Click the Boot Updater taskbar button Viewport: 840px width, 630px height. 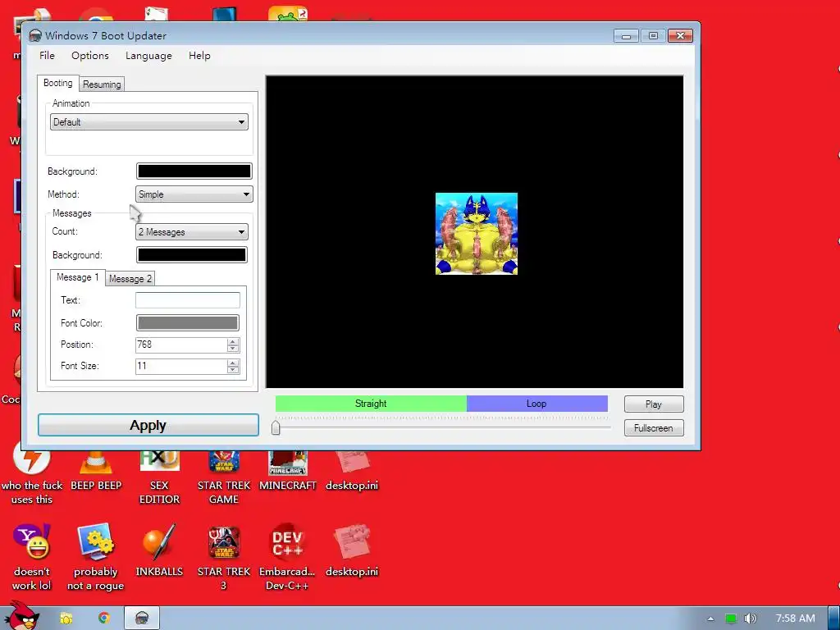click(142, 619)
